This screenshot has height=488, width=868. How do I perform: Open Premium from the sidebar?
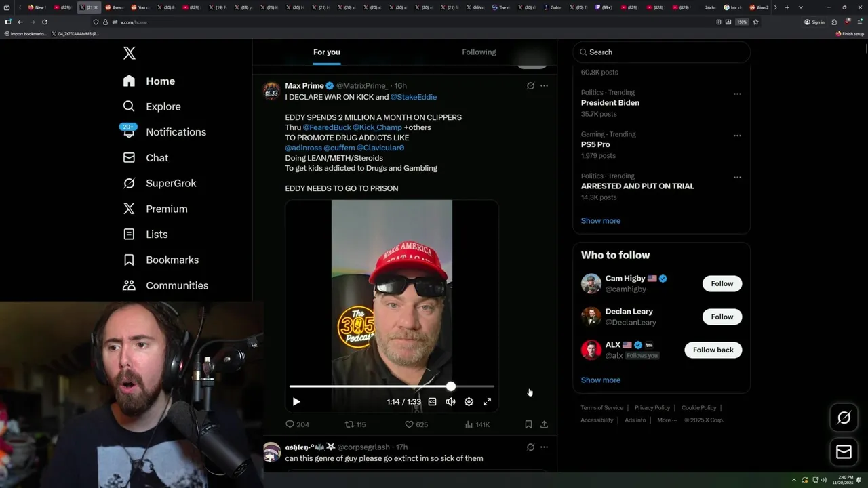[155, 209]
